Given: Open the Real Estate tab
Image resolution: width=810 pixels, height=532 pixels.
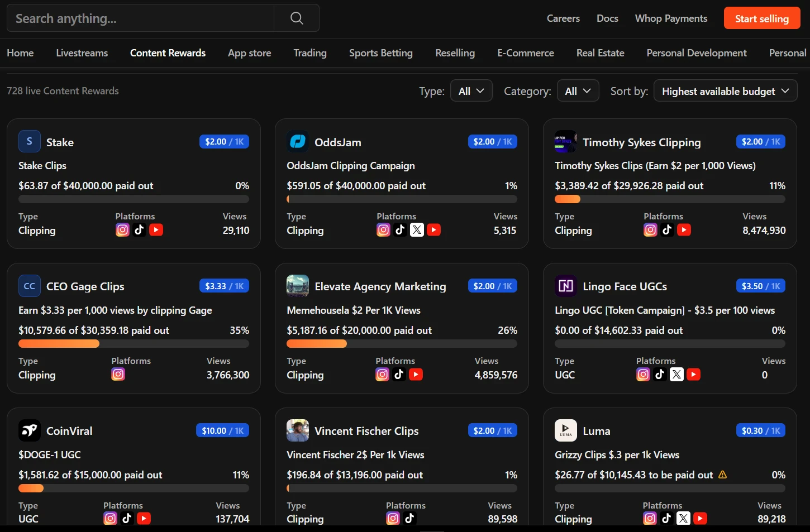Looking at the screenshot, I should (601, 53).
